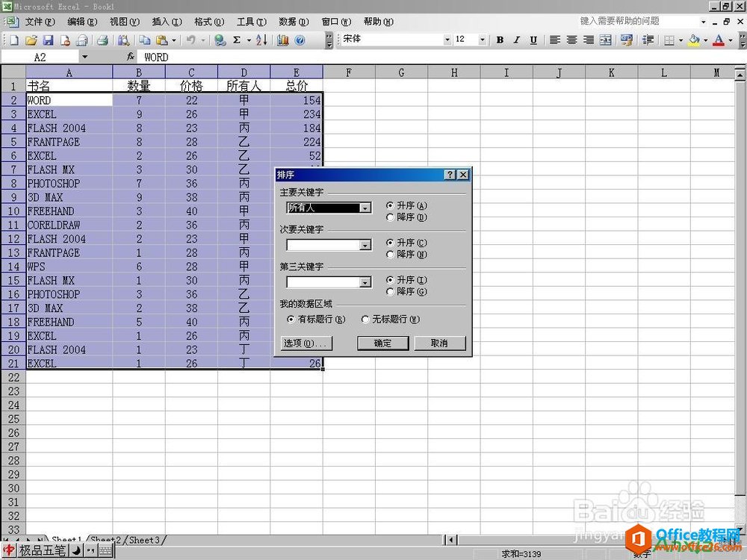747x560 pixels.
Task: Click the 选项(O)... button
Action: (306, 343)
